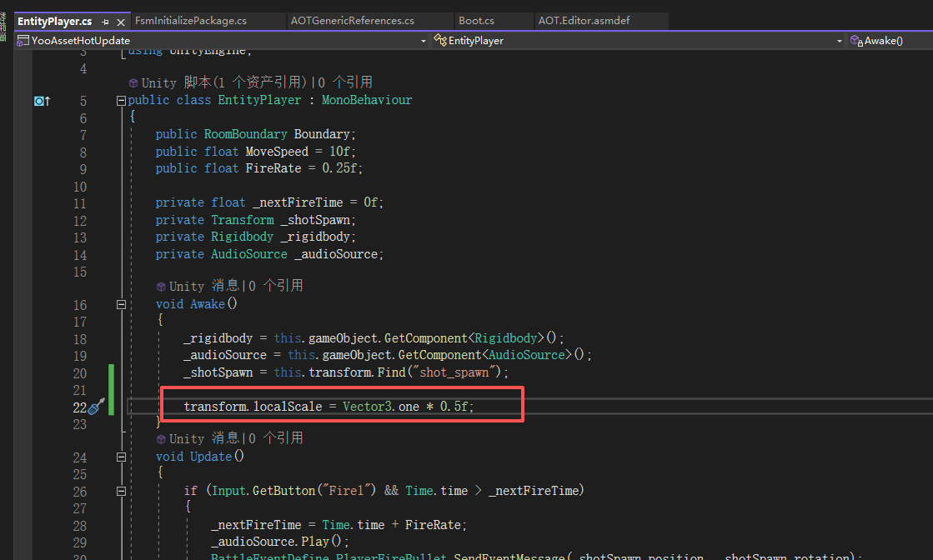Image resolution: width=933 pixels, height=560 pixels.
Task: Click line number 5 in the margin
Action: point(83,101)
